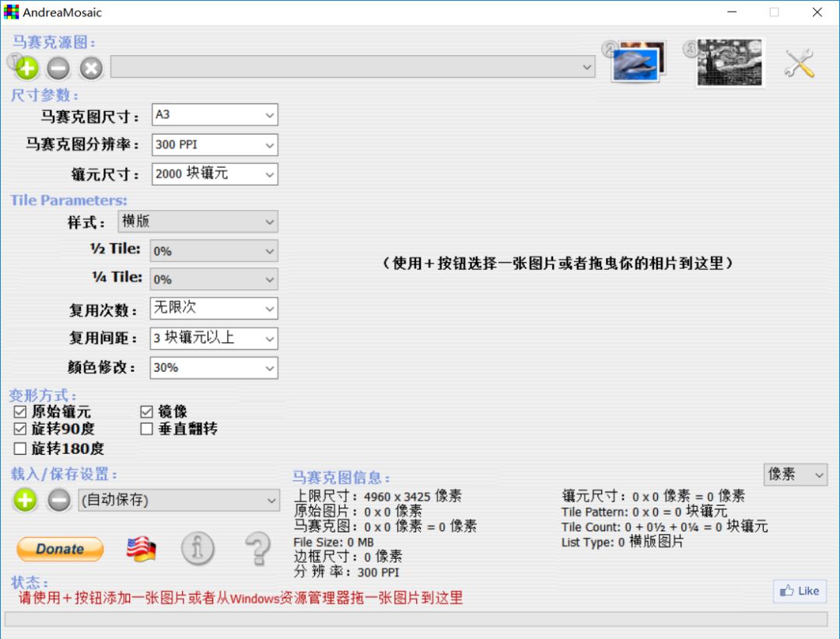Screen dimensions: 840x639
Task: Click the Donate button
Action: (x=59, y=549)
